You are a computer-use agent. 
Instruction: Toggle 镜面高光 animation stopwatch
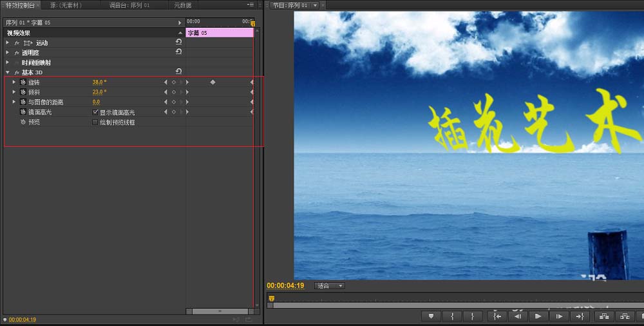click(x=23, y=112)
